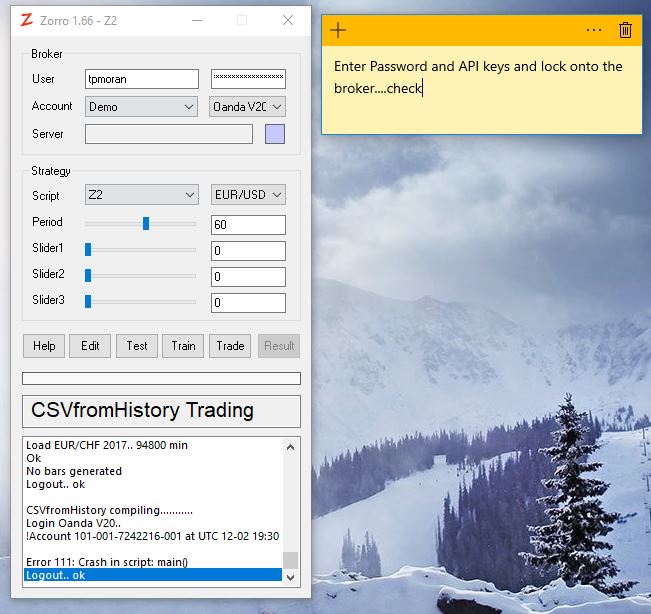This screenshot has width=651, height=614.
Task: Click the progress bar under the buttons
Action: 161,378
